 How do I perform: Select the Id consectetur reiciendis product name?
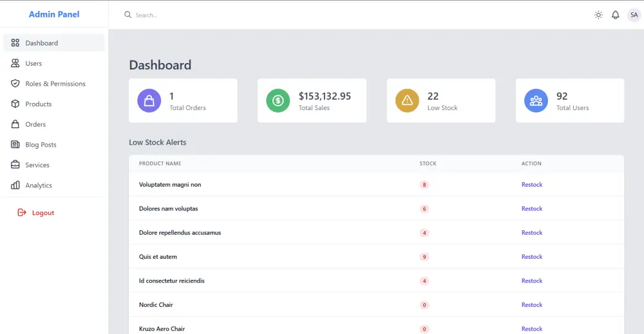click(172, 281)
